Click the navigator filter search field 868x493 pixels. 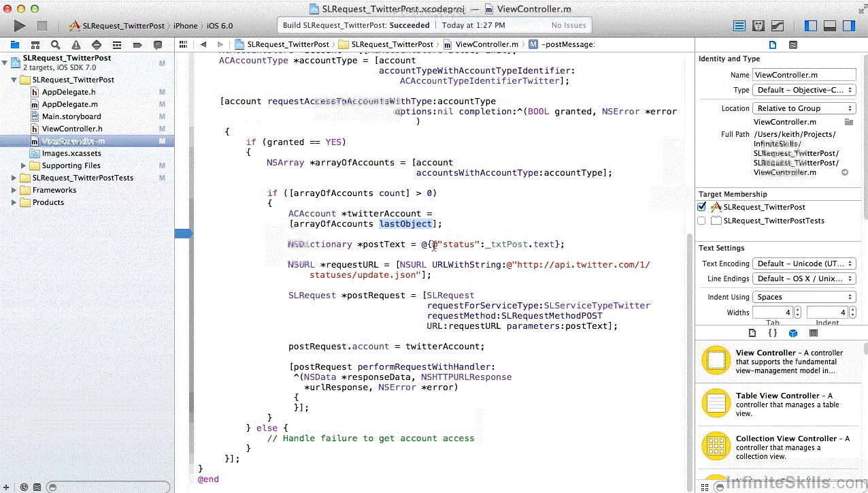coord(107,487)
